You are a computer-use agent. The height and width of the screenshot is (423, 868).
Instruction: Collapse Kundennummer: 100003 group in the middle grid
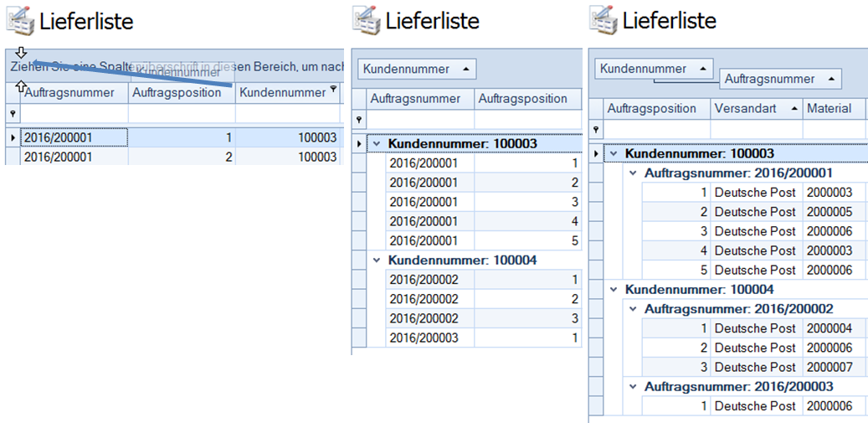377,144
